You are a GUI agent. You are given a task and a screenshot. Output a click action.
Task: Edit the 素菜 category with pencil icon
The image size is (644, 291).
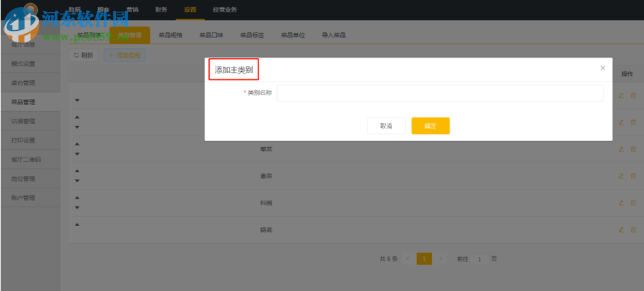621,176
